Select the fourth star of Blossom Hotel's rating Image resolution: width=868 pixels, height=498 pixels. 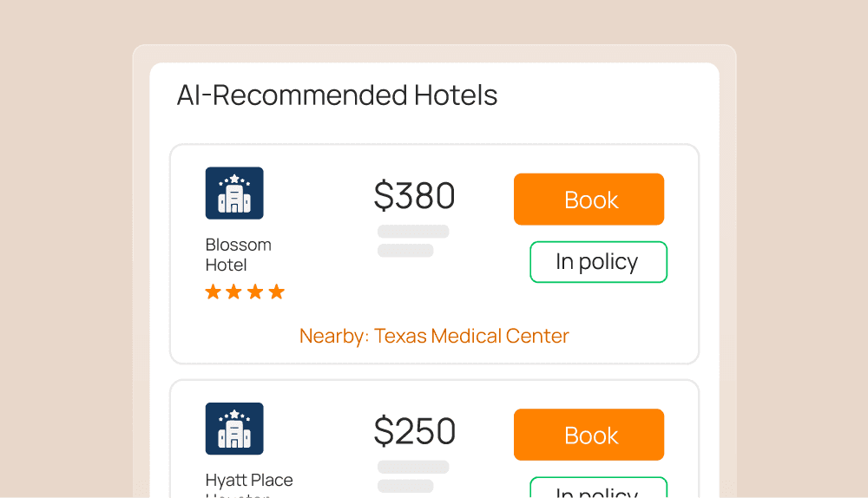click(276, 292)
